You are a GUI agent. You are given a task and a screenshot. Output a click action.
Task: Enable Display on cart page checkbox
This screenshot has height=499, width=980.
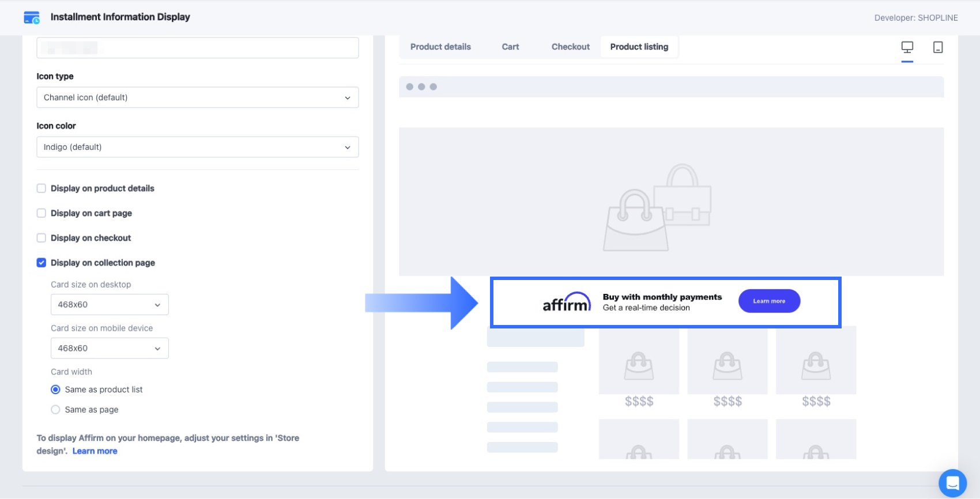click(42, 213)
